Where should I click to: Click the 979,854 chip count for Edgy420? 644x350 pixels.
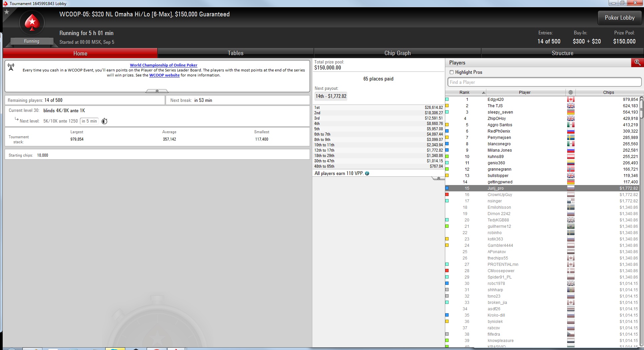coord(630,100)
